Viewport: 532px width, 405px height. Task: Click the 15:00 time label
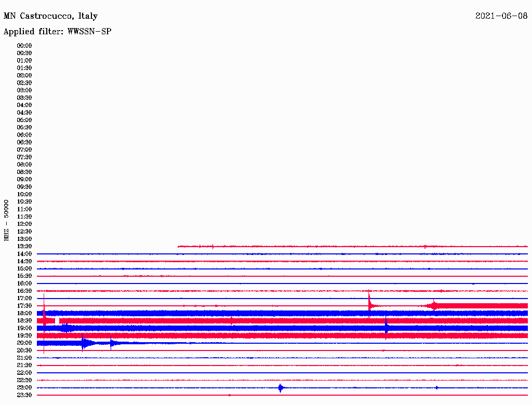point(24,268)
